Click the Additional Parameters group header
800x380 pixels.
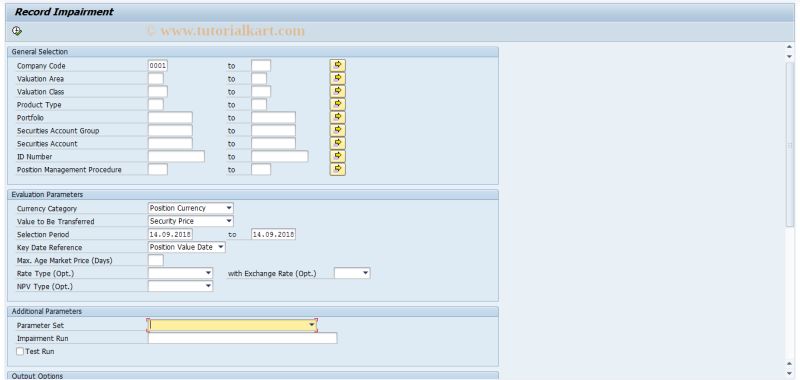[253, 311]
